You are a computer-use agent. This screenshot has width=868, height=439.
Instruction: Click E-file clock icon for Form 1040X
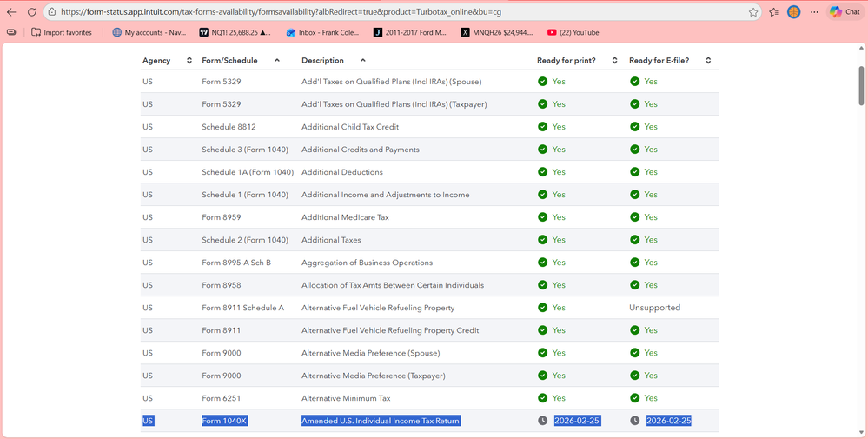pos(635,421)
